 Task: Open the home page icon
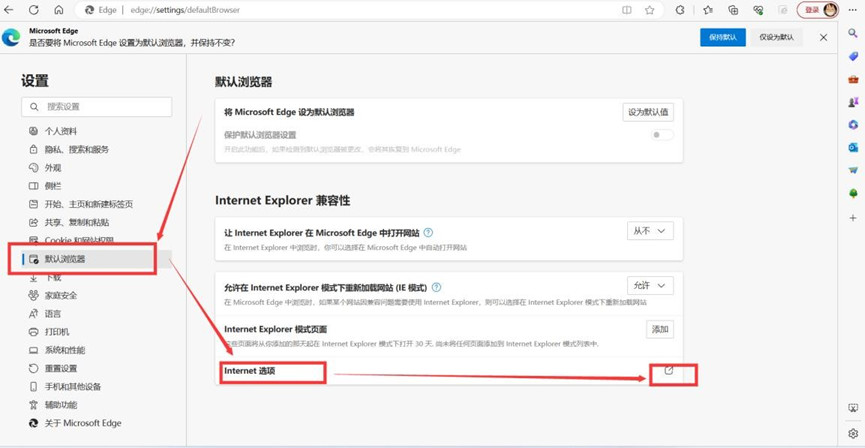click(58, 10)
